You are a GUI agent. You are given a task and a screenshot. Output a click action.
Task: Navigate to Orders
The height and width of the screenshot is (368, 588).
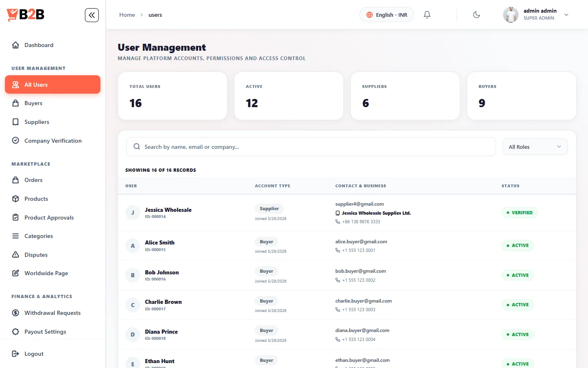tap(53, 180)
